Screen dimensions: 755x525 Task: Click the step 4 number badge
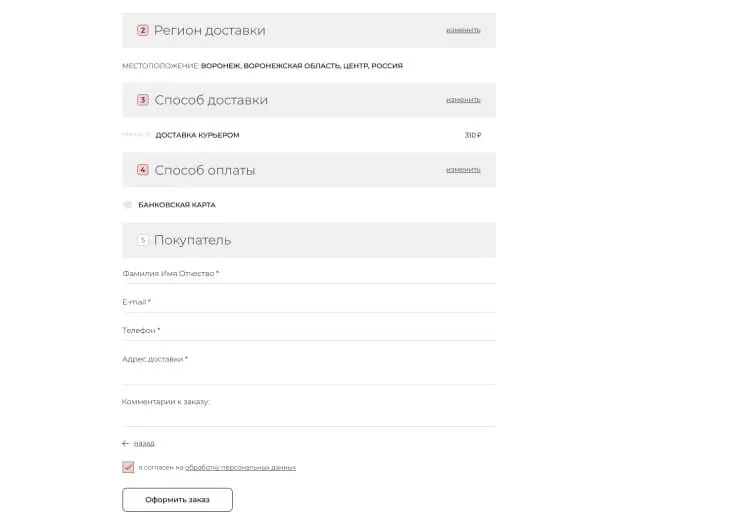pos(143,170)
